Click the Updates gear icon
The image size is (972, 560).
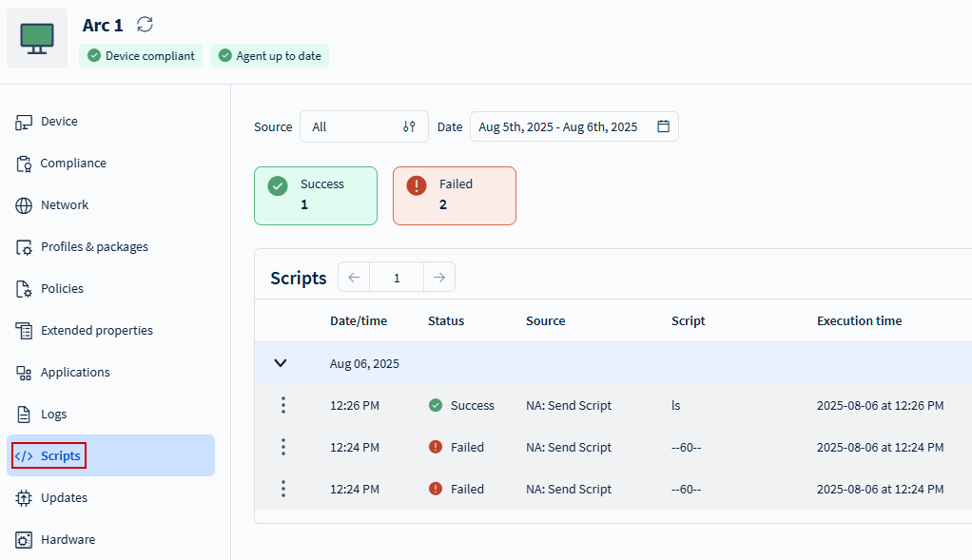click(24, 498)
